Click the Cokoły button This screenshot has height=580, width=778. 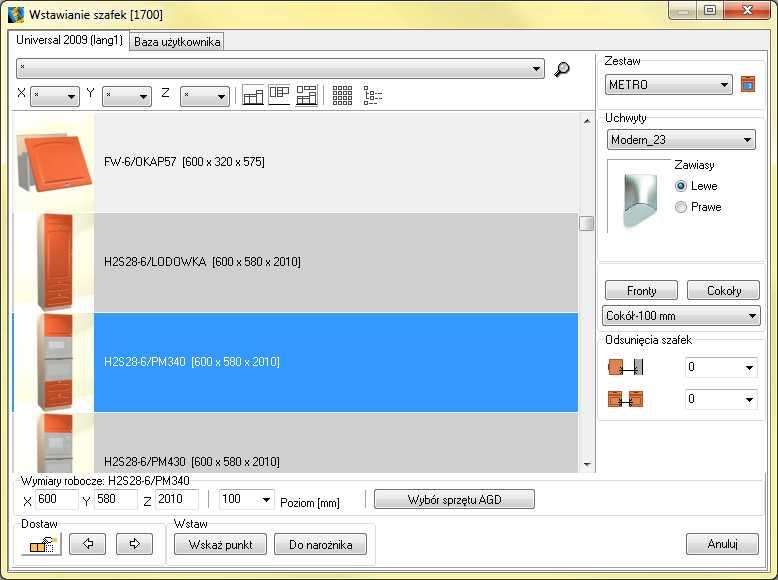[723, 290]
